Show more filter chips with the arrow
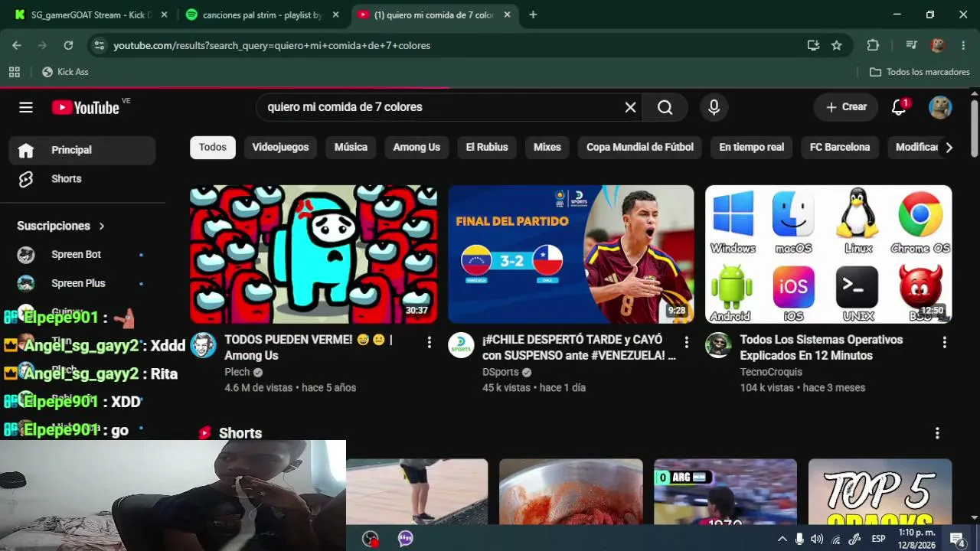This screenshot has width=980, height=551. 949,148
